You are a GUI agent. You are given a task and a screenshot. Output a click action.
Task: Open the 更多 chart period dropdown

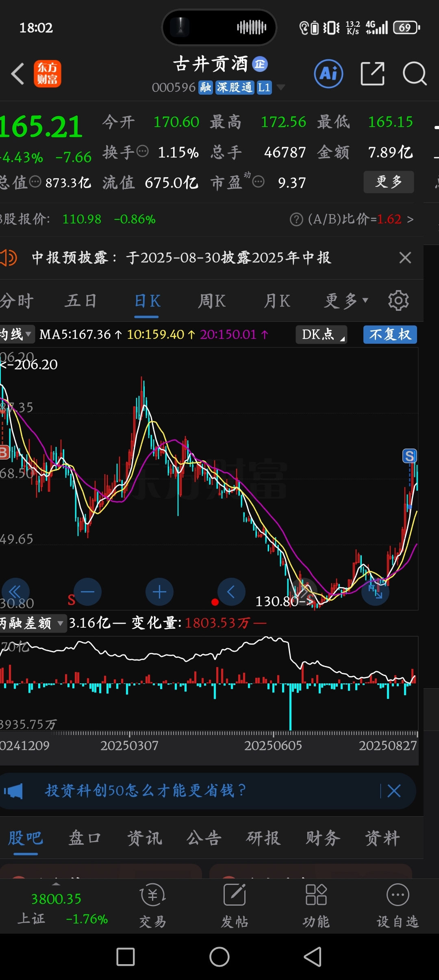click(346, 301)
